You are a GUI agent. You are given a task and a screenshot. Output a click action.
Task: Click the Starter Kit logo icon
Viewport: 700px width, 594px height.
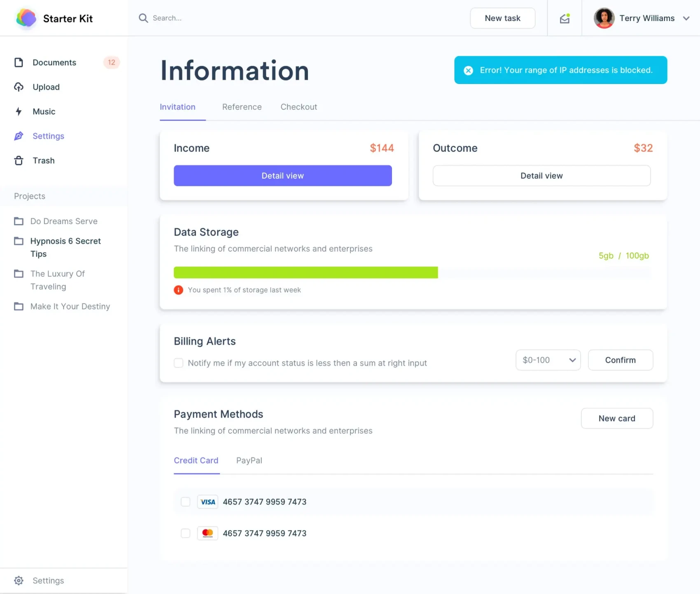point(26,19)
